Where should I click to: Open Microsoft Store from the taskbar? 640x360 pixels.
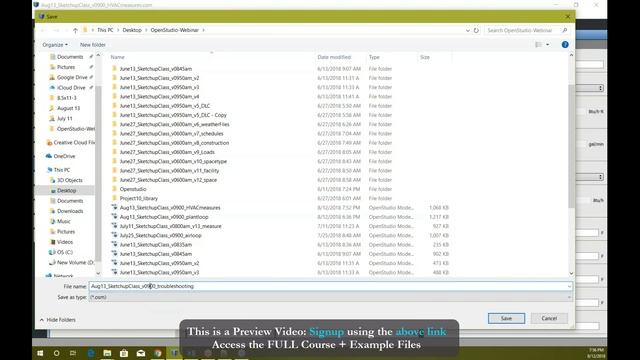tap(124, 353)
